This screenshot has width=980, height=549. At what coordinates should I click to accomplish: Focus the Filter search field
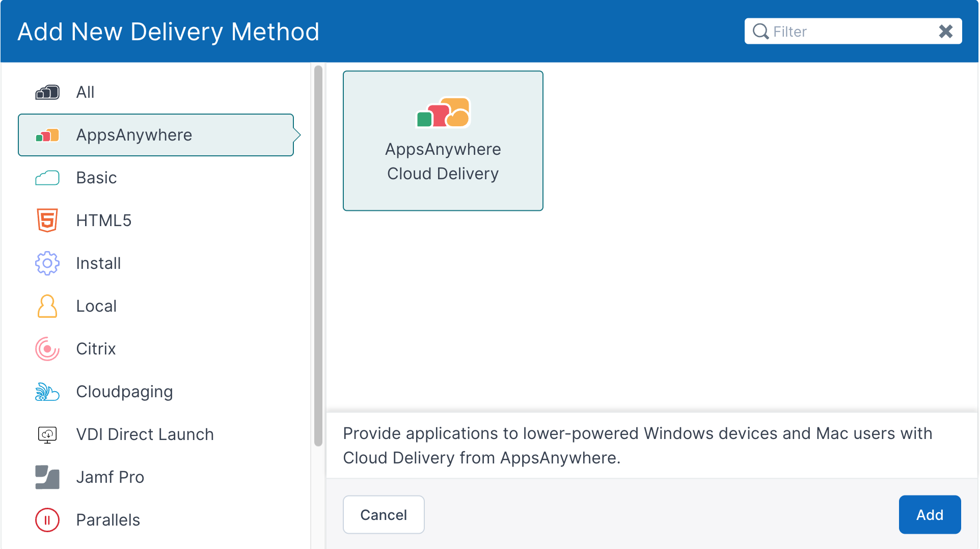[853, 32]
